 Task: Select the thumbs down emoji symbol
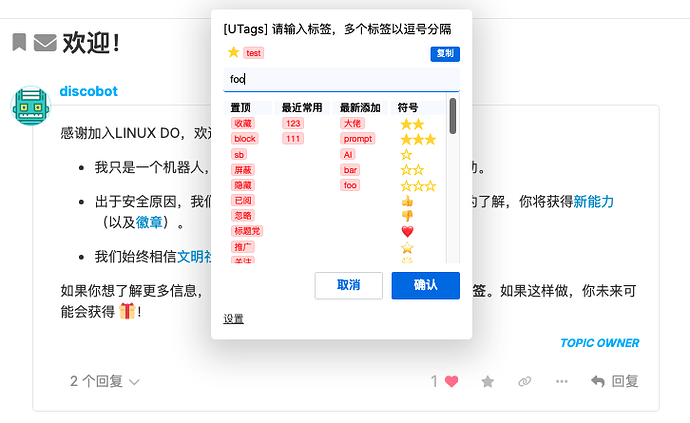pos(407,216)
